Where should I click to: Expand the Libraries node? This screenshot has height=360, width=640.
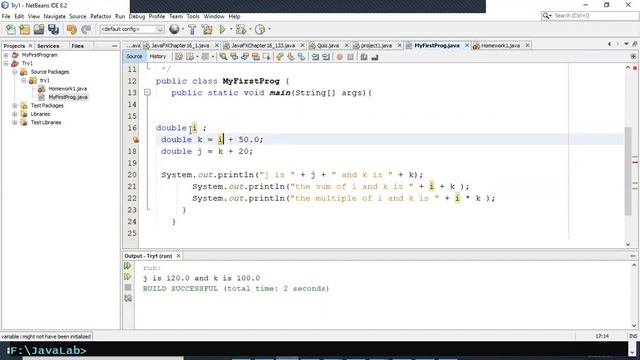[x=15, y=114]
